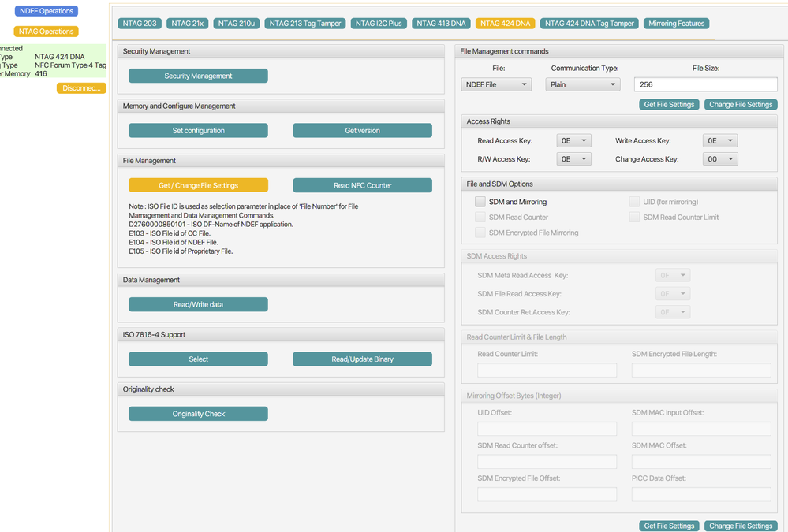The width and height of the screenshot is (788, 532).
Task: Toggle the SDM Read Counter Limit checkbox
Action: (634, 217)
